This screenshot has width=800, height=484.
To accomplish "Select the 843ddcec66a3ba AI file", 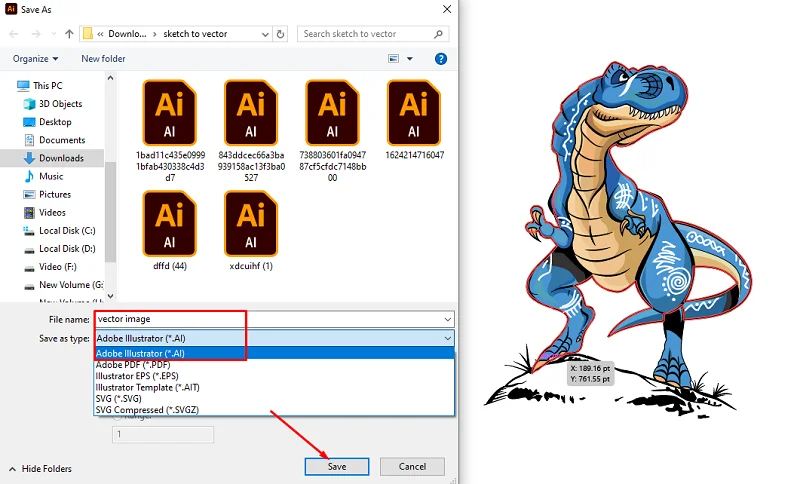I will click(x=251, y=131).
